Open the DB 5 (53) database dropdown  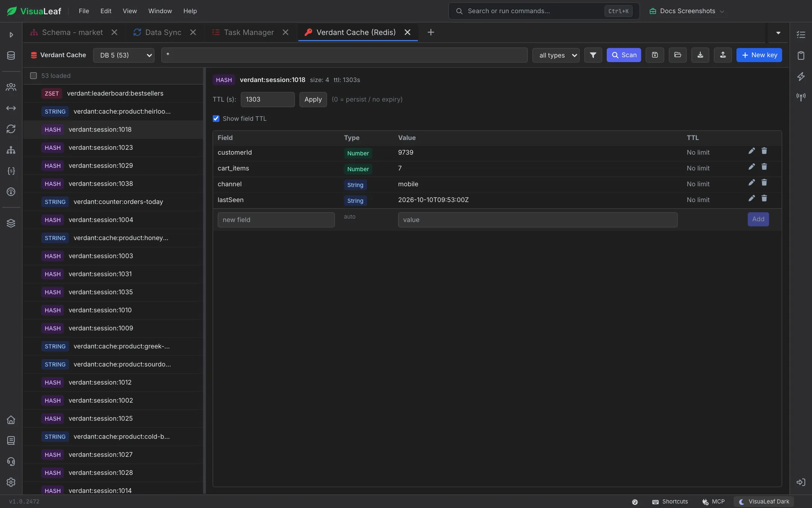tap(124, 55)
